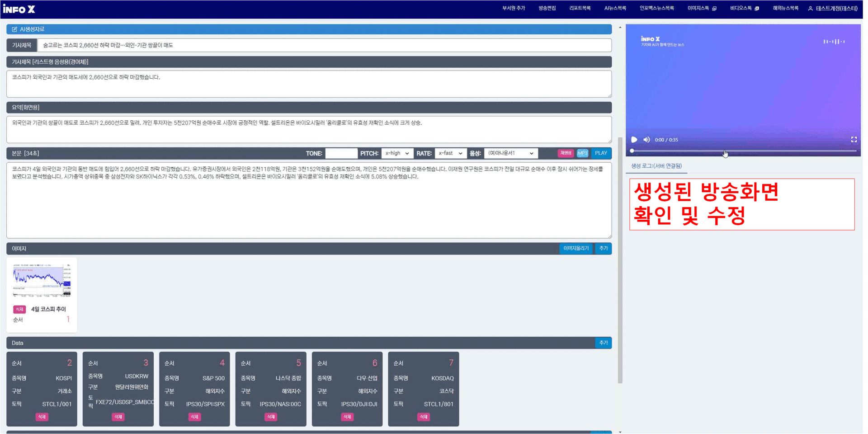Screen dimensions: 868x434
Task: Click 추가 button in 이미지 section
Action: point(603,248)
